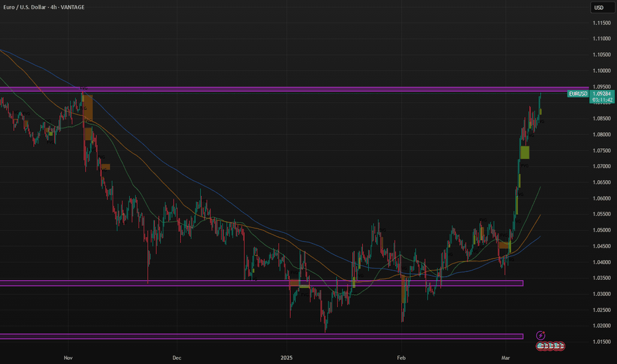Image resolution: width=617 pixels, height=364 pixels.
Task: Click the 1.09284 current price value
Action: click(602, 94)
